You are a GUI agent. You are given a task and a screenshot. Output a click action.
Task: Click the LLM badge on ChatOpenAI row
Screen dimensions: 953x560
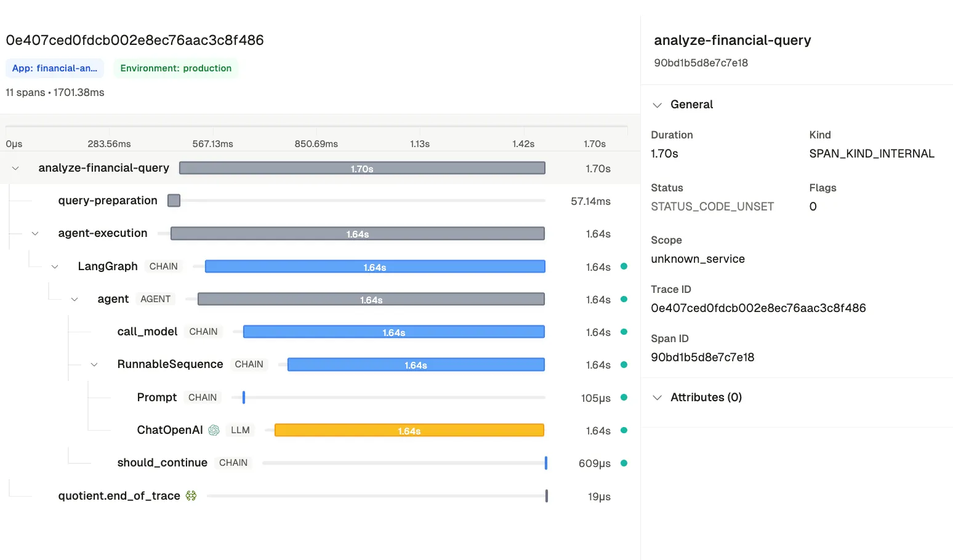240,430
